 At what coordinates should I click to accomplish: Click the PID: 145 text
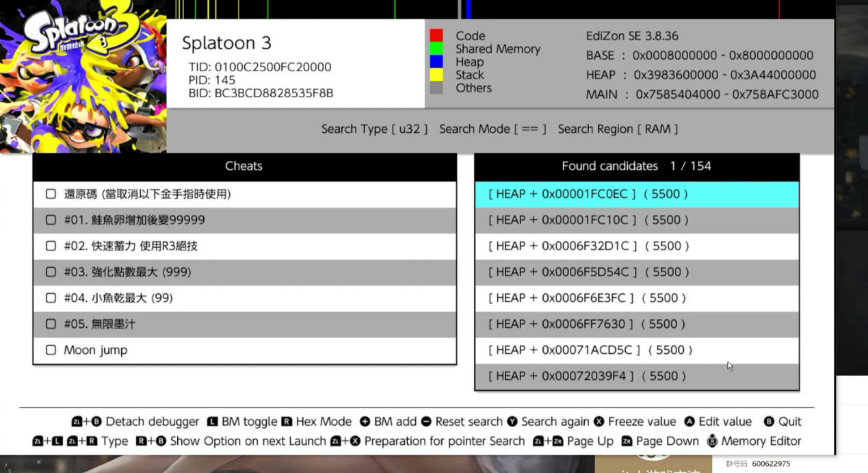212,80
